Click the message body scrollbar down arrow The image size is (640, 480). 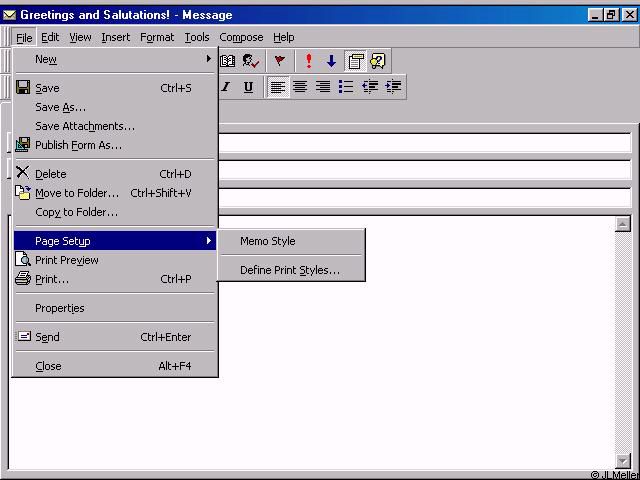pos(623,461)
